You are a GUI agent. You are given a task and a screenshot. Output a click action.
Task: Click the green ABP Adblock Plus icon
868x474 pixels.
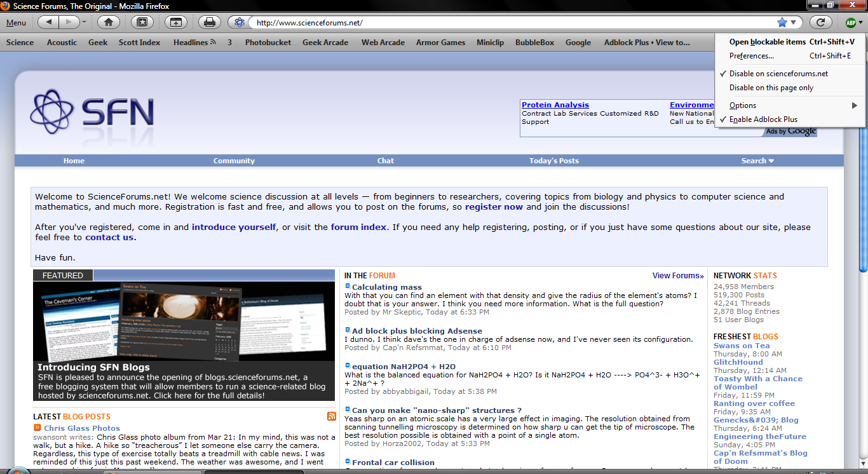850,23
